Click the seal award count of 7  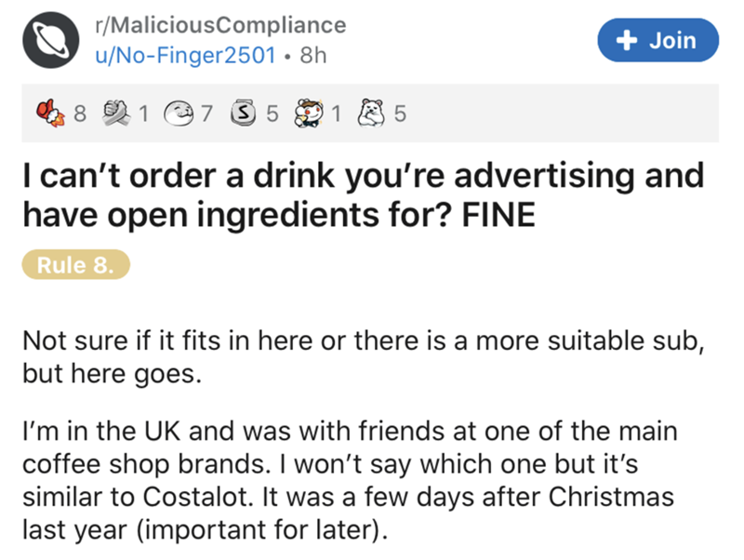coord(208,115)
